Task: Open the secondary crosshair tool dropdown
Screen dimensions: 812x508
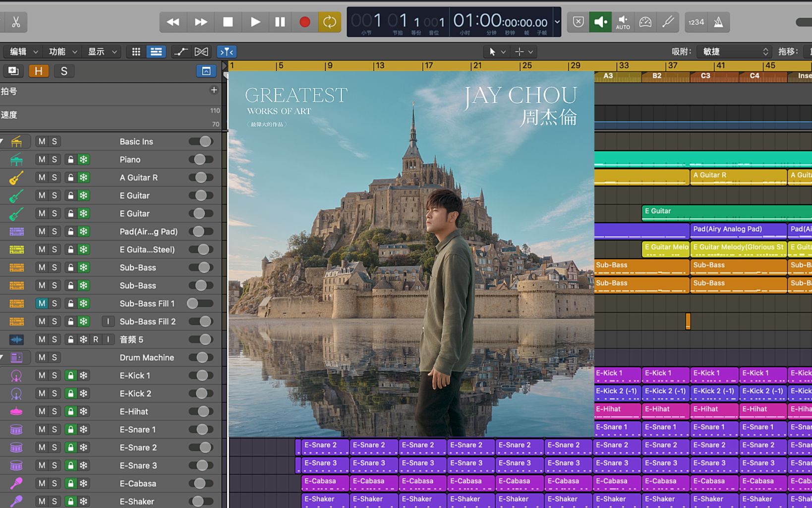Action: (x=524, y=52)
